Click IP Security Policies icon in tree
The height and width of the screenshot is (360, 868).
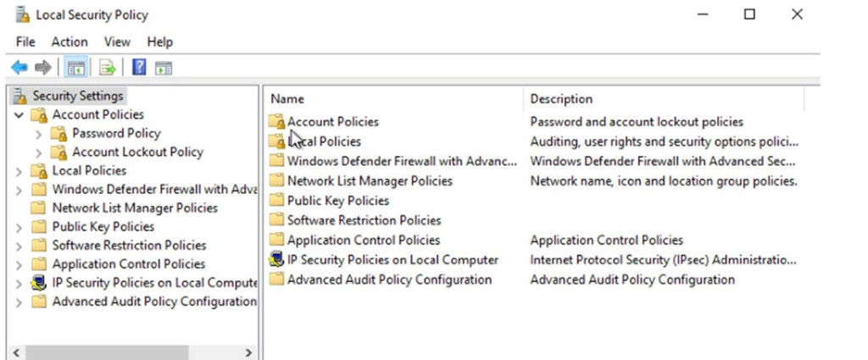point(38,283)
